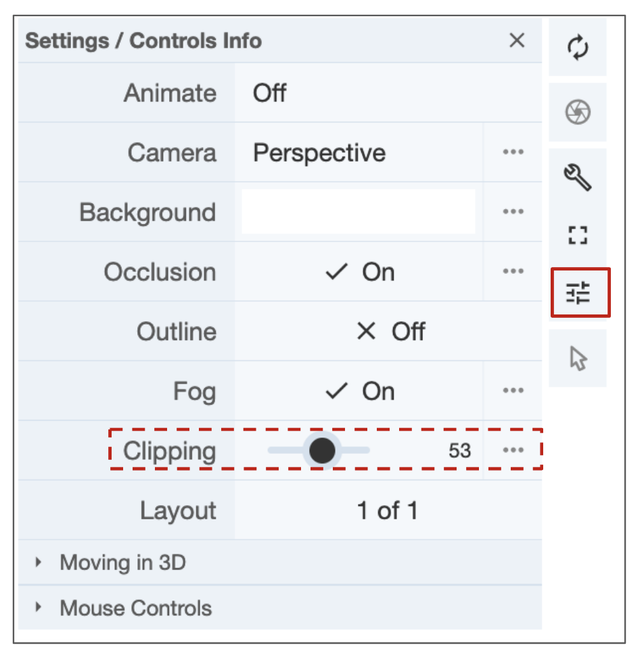644x660 pixels.
Task: Toggle Outline Off setting
Action: tap(390, 331)
